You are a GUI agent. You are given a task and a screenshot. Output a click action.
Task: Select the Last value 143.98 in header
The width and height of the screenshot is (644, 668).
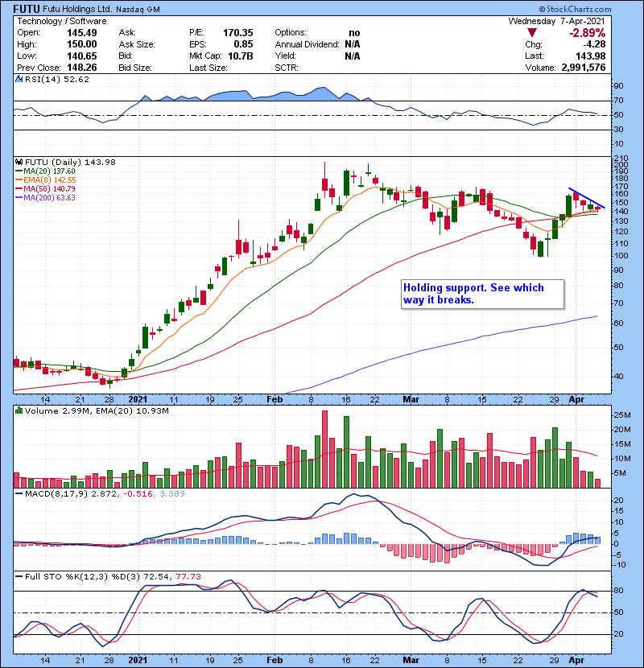pos(590,56)
